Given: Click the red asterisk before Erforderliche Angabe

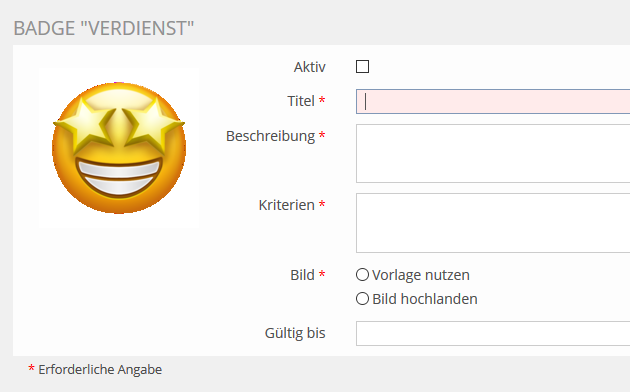Looking at the screenshot, I should click(x=31, y=368).
